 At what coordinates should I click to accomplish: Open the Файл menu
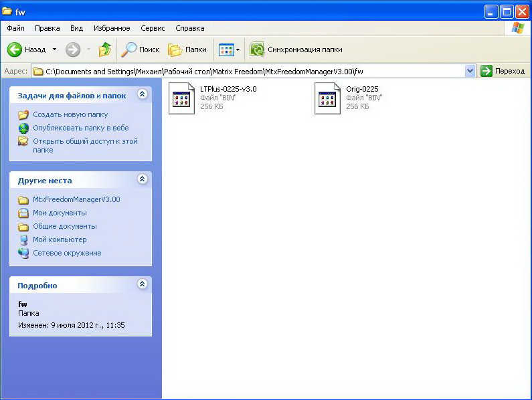pos(15,28)
